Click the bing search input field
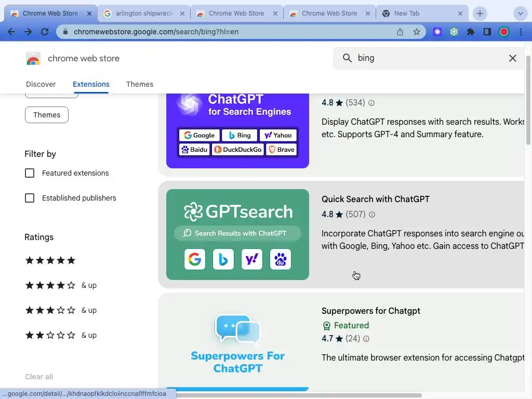Screen dimensions: 532x399 (429, 58)
